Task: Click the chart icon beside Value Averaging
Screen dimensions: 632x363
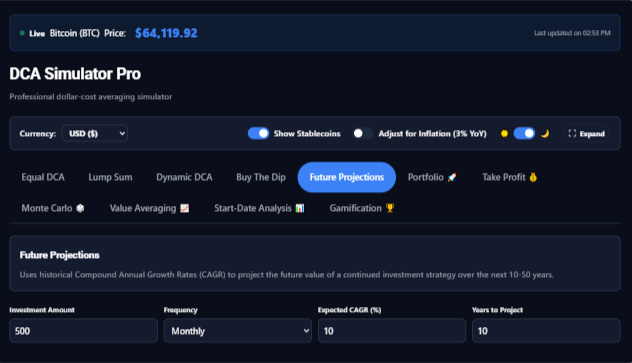Action: 185,208
